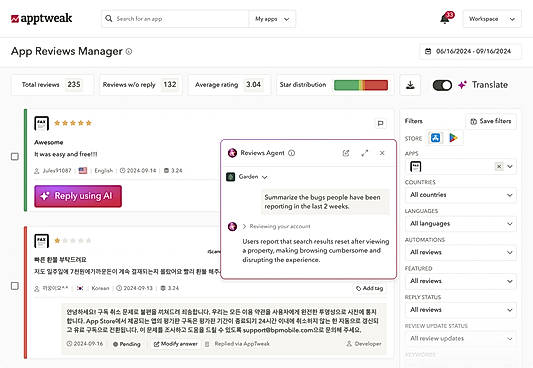Click the FAX app icon on one-star review
533x368 pixels.
[x=41, y=241]
